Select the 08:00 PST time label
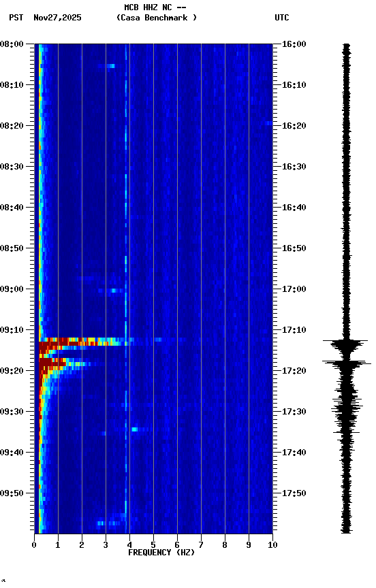This screenshot has height=588, width=376. click(x=12, y=44)
